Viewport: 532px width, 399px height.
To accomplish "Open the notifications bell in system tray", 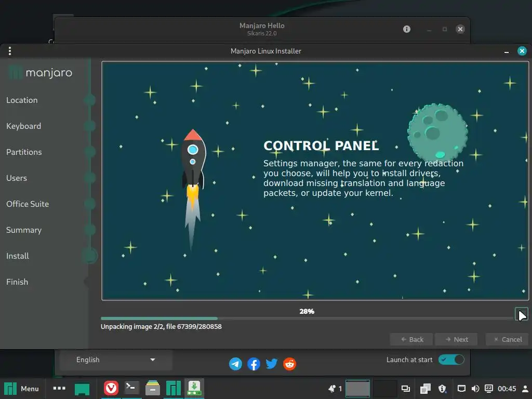I will 332,389.
